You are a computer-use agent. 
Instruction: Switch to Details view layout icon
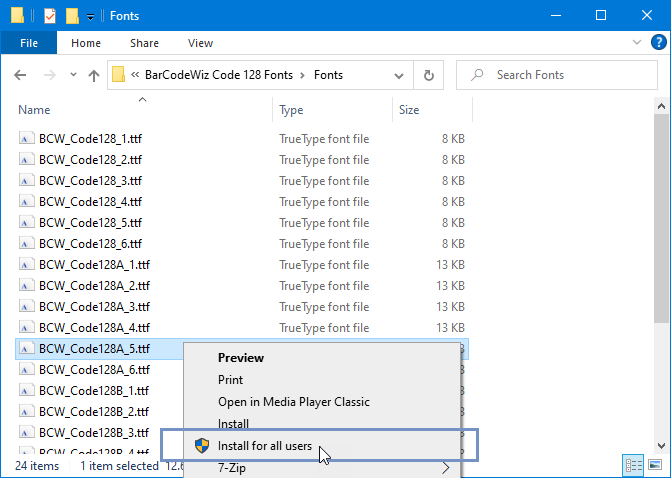[x=633, y=465]
